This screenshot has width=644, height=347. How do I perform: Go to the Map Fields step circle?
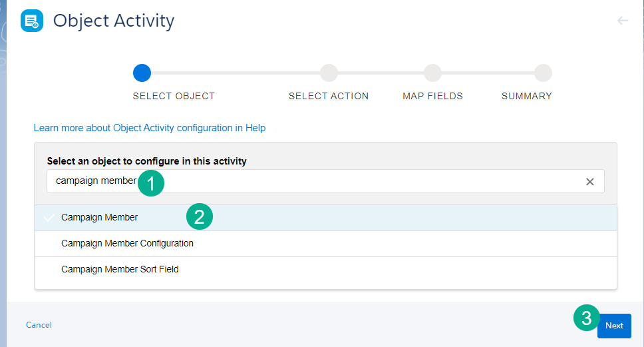click(x=432, y=73)
